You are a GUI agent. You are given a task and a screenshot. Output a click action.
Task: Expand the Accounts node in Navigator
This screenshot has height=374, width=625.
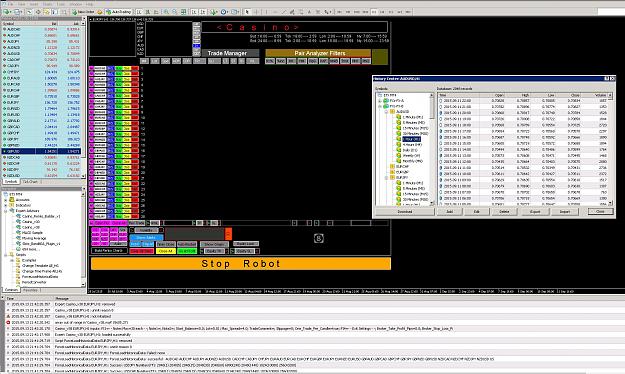[x=6, y=199]
